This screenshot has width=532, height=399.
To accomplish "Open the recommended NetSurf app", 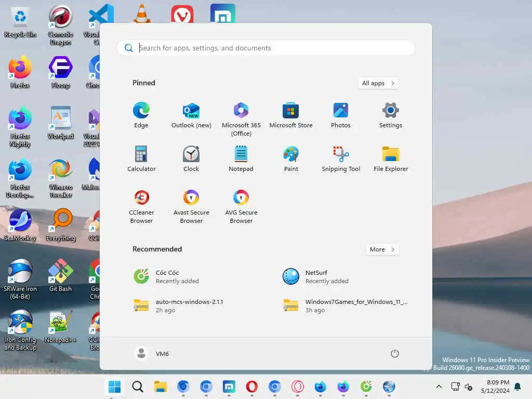I will coord(315,276).
